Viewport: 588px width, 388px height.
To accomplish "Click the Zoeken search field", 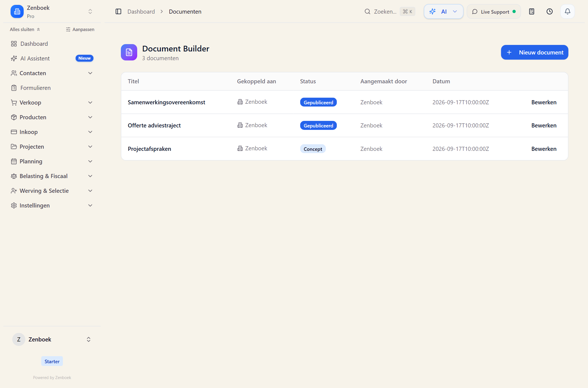I will point(390,11).
